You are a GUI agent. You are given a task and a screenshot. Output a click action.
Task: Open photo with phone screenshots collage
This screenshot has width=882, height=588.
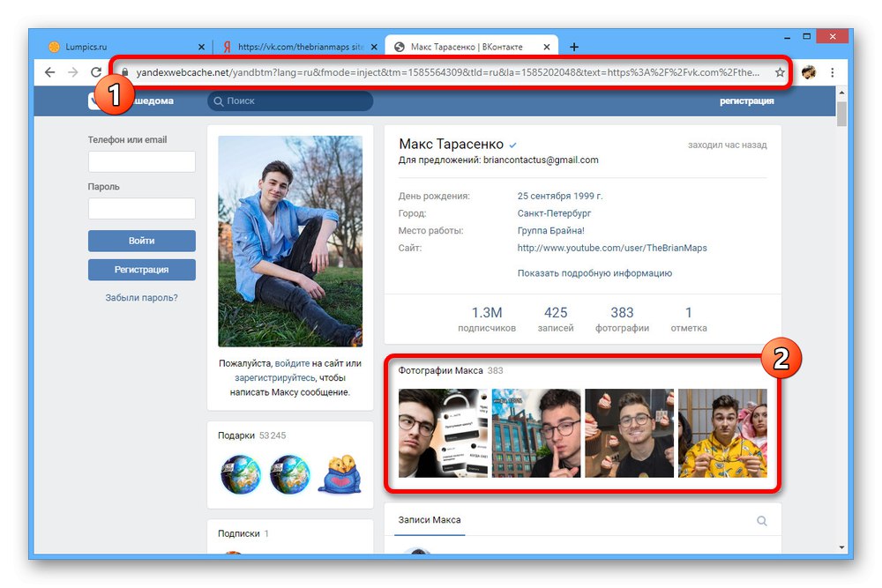[x=443, y=434]
